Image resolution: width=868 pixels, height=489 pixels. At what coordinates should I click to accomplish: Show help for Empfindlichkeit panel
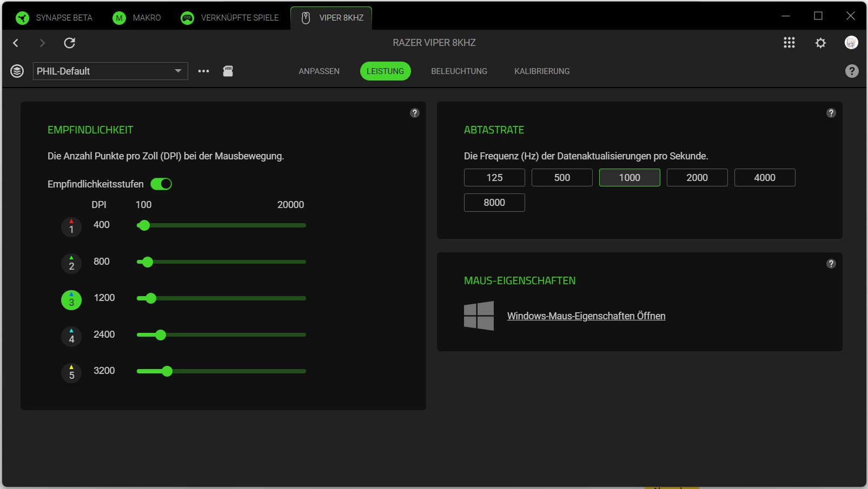pyautogui.click(x=415, y=113)
